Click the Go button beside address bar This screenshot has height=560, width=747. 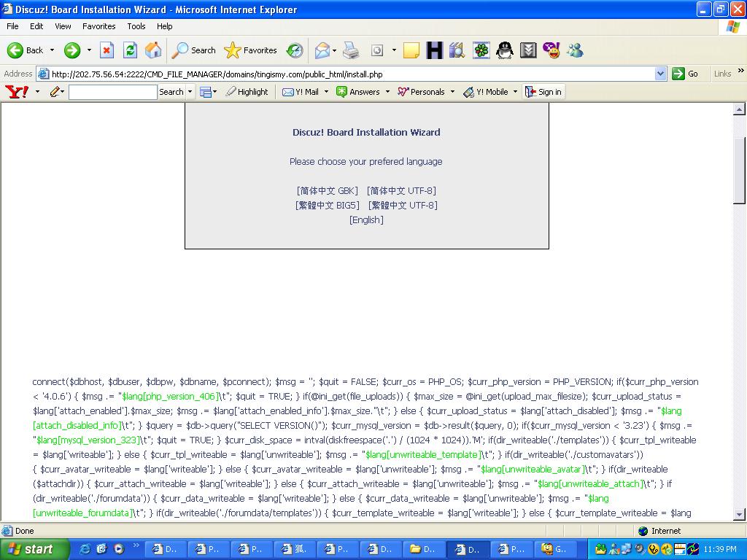(686, 74)
